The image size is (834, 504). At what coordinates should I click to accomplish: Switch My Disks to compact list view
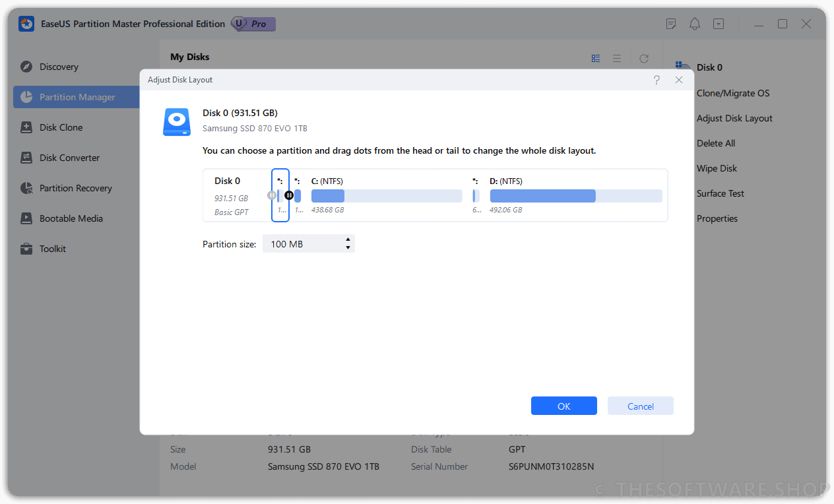pos(617,58)
